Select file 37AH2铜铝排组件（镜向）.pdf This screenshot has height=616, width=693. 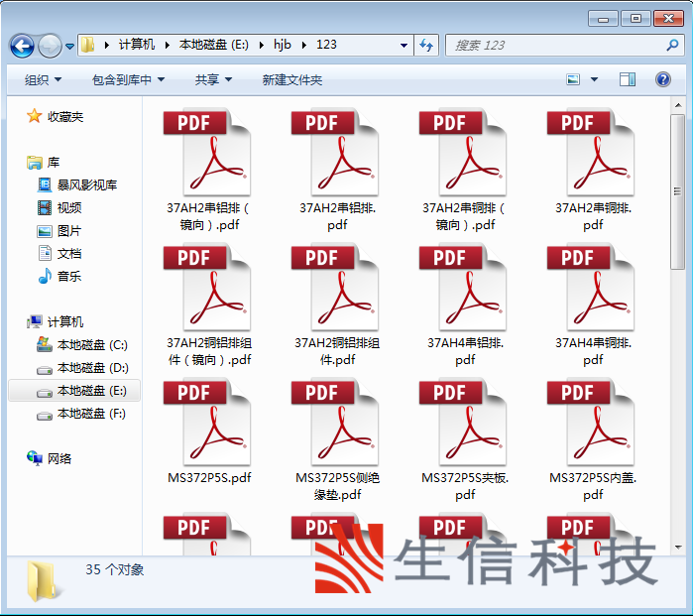click(x=208, y=305)
